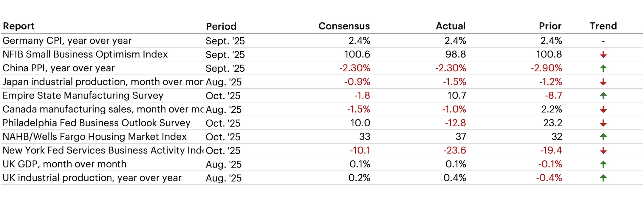Viewport: 644px width, 206px height.
Task: Click the red down arrow for NFIB Small Business Optimism
Action: coord(603,55)
